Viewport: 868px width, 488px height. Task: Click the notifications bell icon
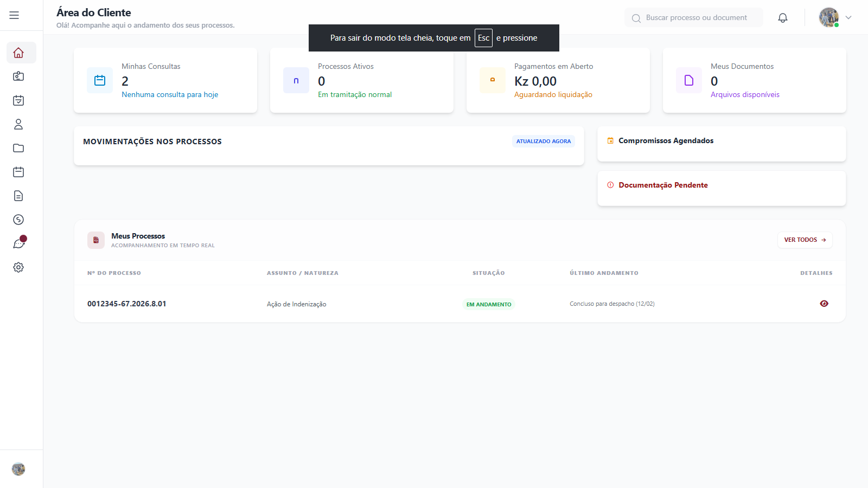[782, 18]
